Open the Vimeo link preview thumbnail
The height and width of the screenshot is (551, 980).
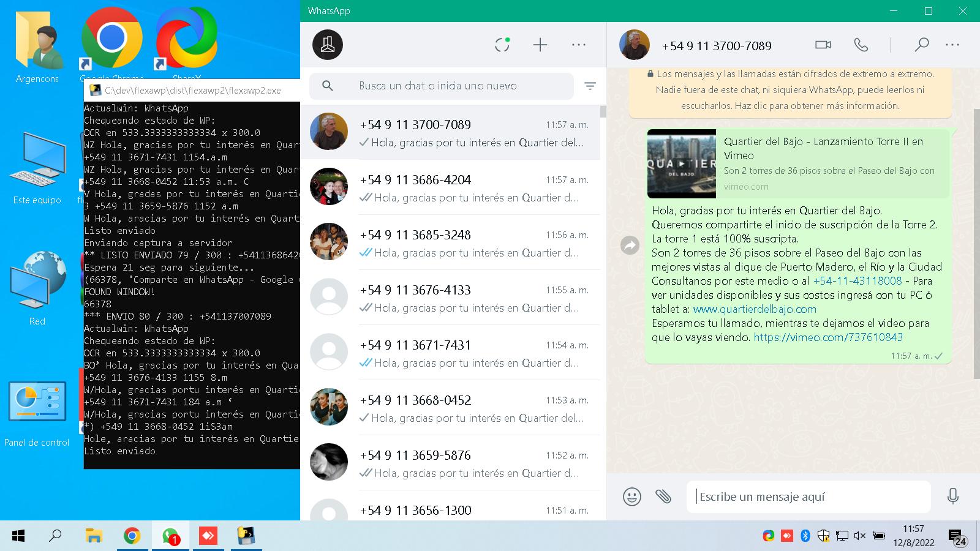(x=682, y=163)
